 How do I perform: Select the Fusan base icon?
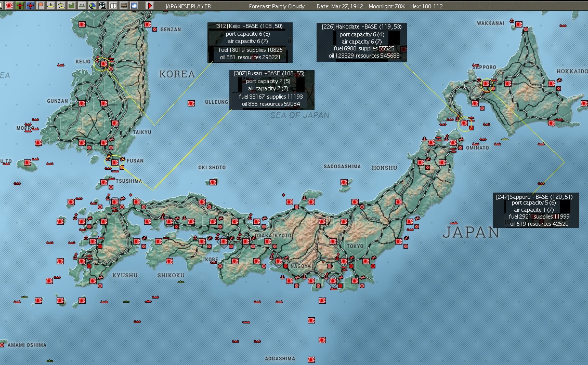[x=115, y=163]
